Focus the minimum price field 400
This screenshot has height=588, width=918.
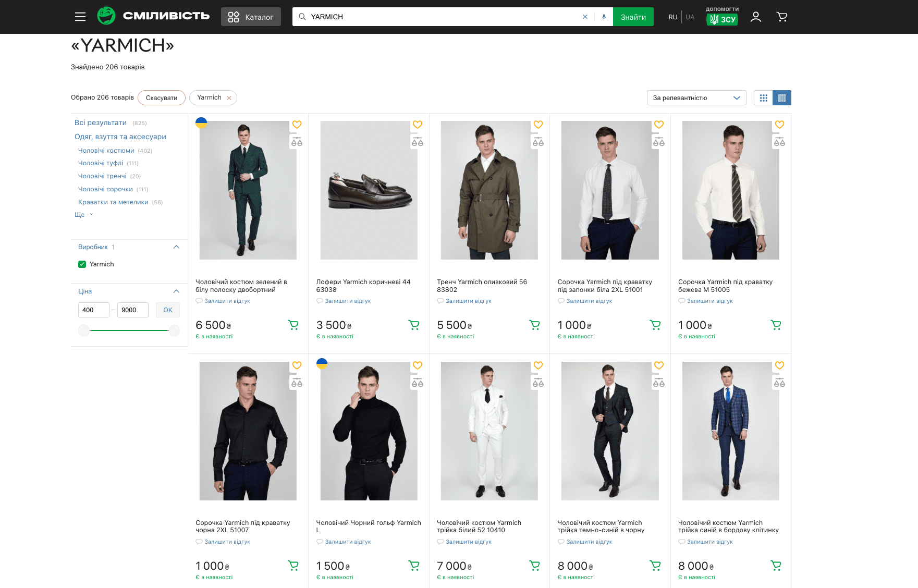(x=94, y=310)
